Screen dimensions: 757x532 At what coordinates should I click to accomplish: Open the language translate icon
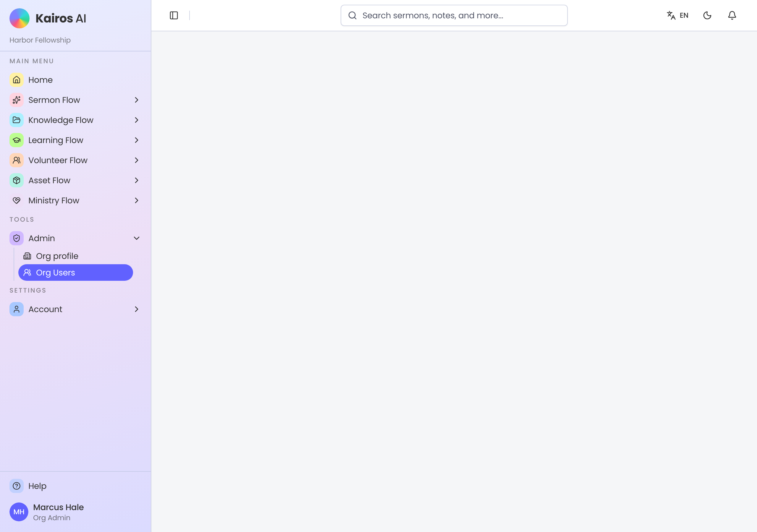(x=671, y=15)
